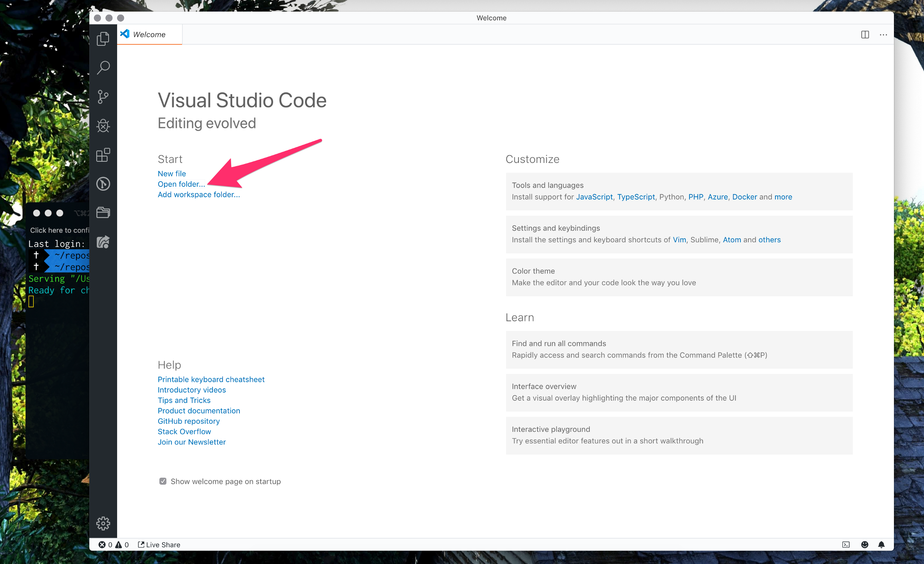Click the New file link
The image size is (924, 564).
(x=171, y=173)
